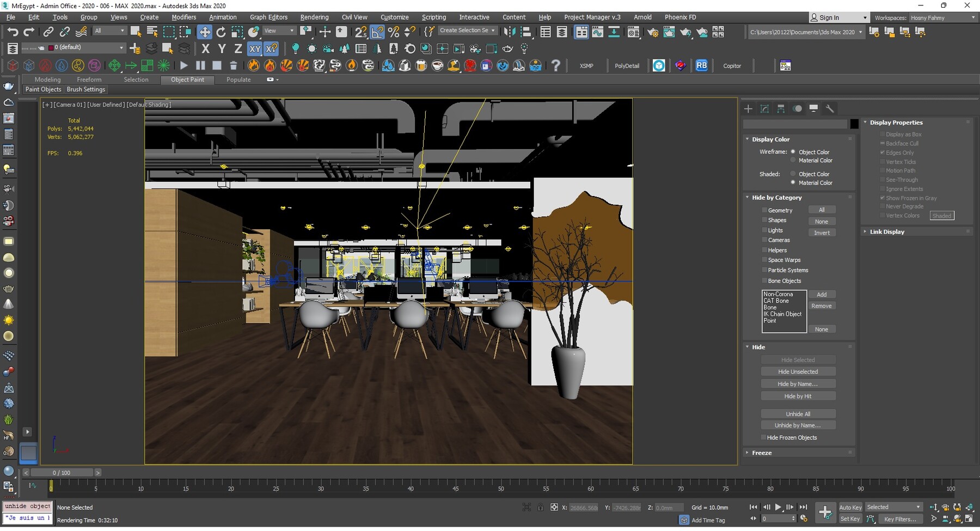Switch to the Object Paint ribbon tab
The height and width of the screenshot is (531, 980).
tap(187, 80)
